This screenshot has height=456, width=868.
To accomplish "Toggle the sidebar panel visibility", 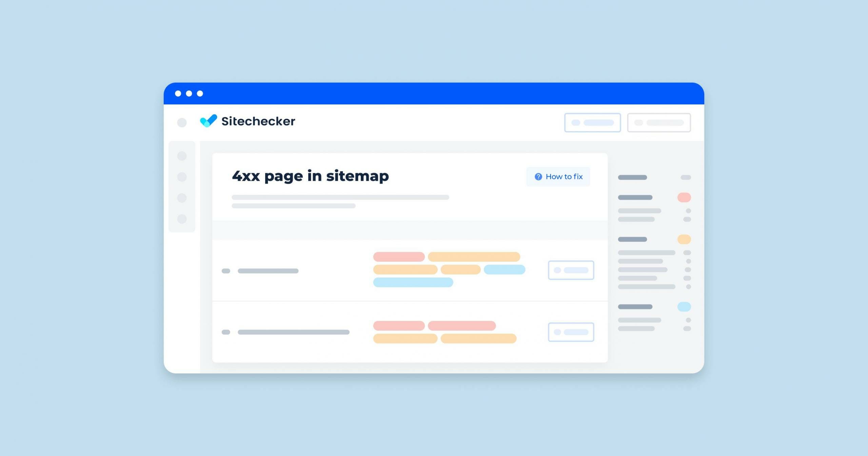I will point(182,122).
